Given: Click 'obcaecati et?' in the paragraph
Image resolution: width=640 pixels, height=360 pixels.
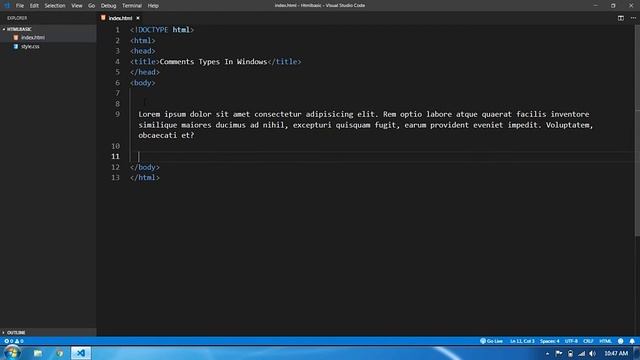Looking at the screenshot, I should pos(166,135).
